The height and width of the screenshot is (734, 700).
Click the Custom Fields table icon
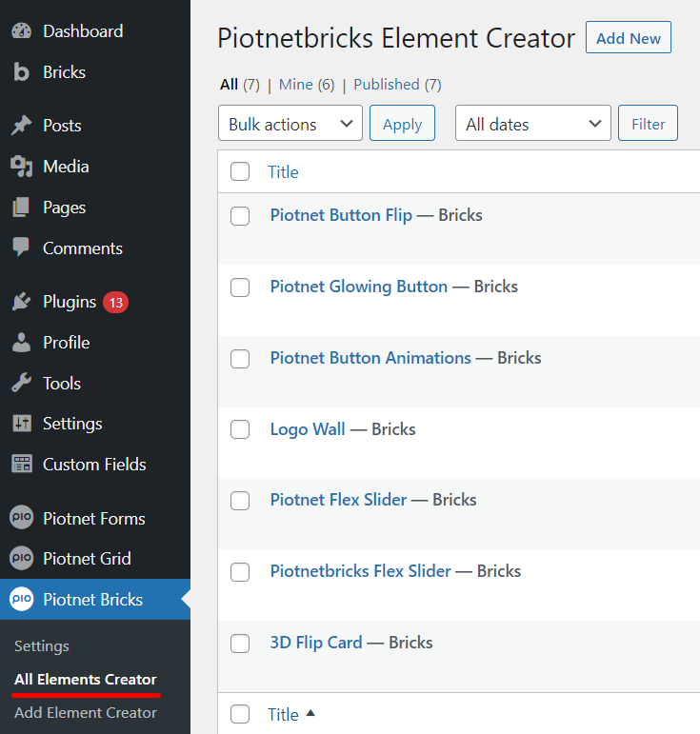(22, 464)
